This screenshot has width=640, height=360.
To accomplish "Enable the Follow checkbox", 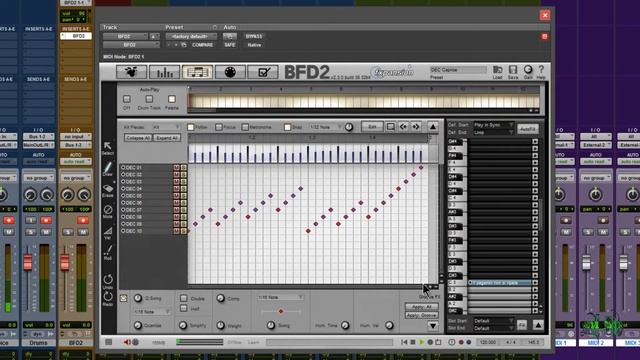I will [191, 127].
